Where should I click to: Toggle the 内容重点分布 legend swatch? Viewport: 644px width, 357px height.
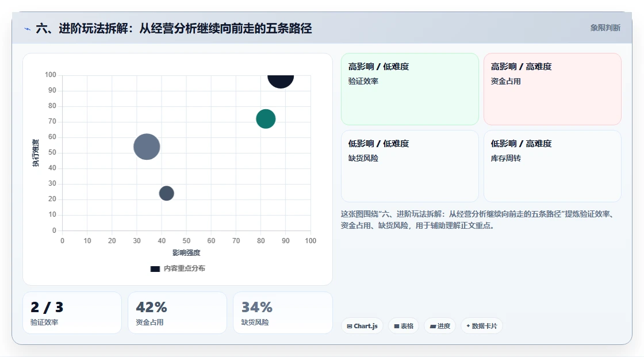tap(155, 268)
